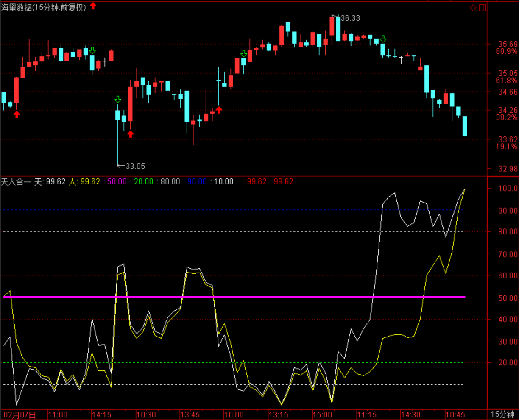Click the chart title 海里数据(15分钟.前复权)
Viewport: 519px width, 420px height.
43,7
